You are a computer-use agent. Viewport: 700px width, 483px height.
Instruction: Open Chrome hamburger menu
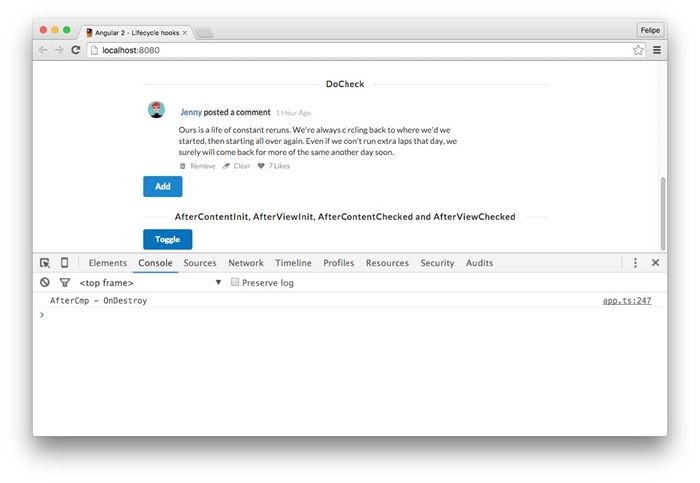(x=657, y=50)
